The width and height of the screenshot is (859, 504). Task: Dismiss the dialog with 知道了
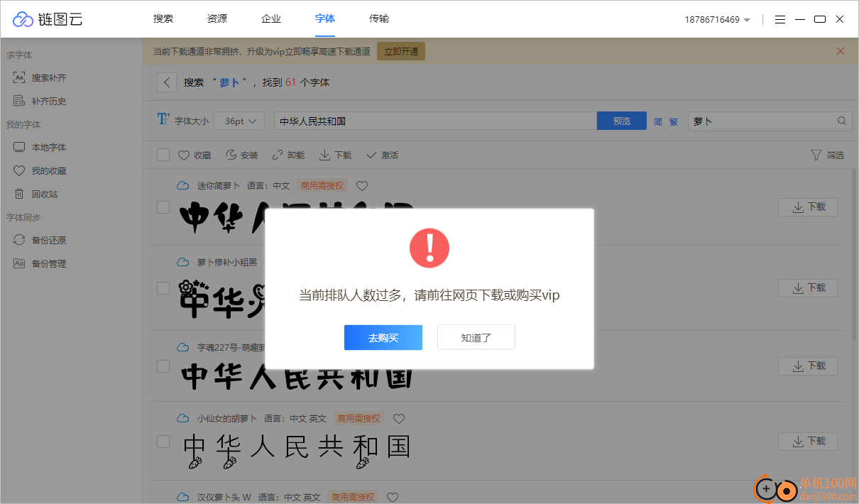tap(476, 336)
